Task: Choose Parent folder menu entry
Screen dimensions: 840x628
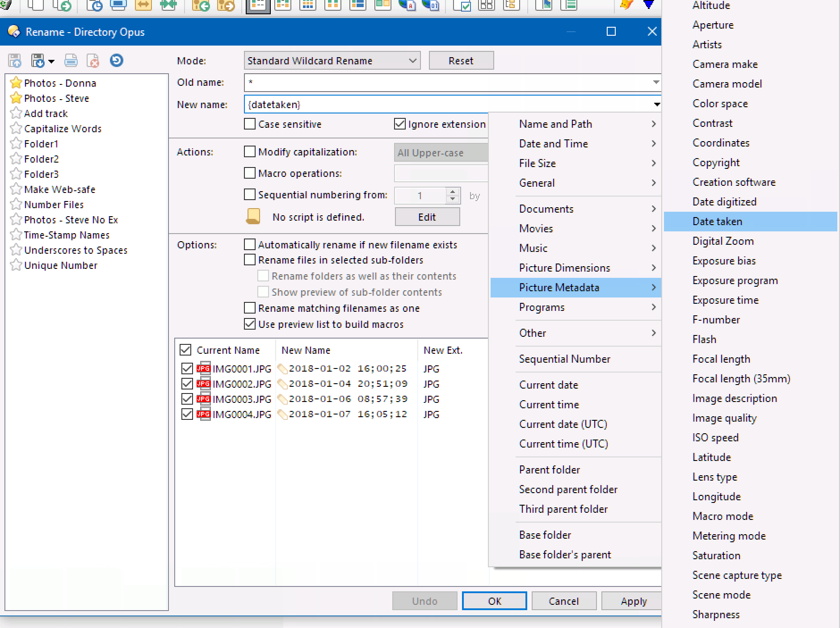Action: pos(576,469)
